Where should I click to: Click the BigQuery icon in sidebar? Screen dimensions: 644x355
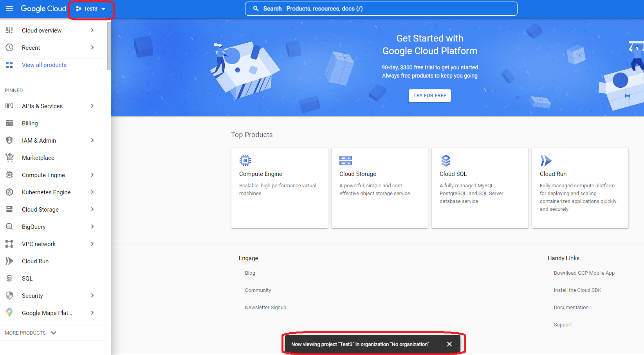coord(9,226)
